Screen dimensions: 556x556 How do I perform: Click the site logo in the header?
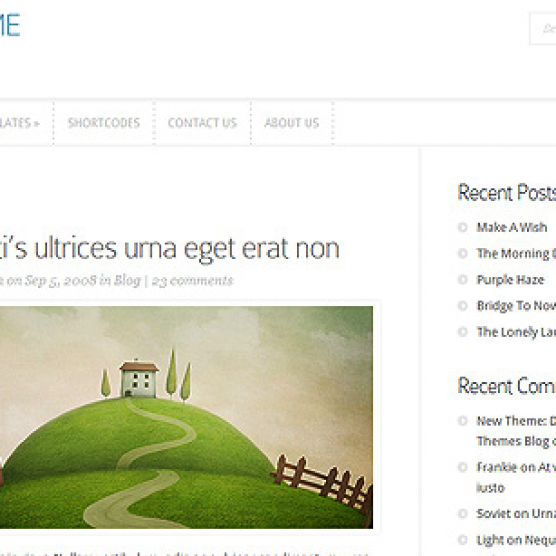point(10,25)
